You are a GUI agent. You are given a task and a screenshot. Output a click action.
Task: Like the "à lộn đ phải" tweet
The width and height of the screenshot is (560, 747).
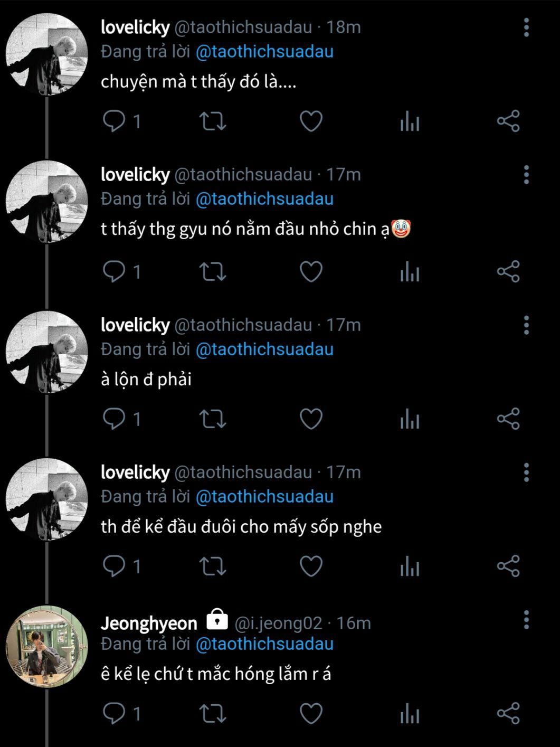[311, 419]
